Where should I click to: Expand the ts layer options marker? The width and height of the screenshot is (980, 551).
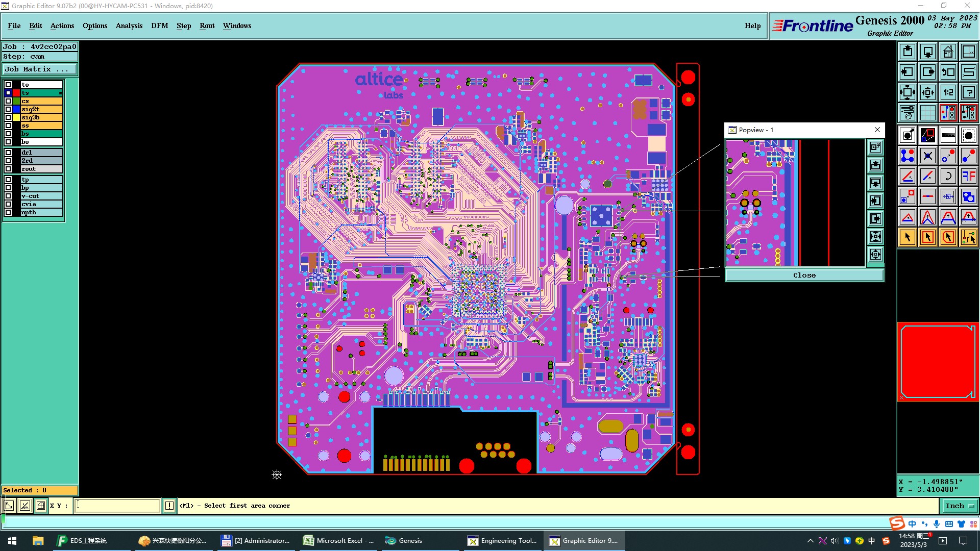[x=60, y=93]
